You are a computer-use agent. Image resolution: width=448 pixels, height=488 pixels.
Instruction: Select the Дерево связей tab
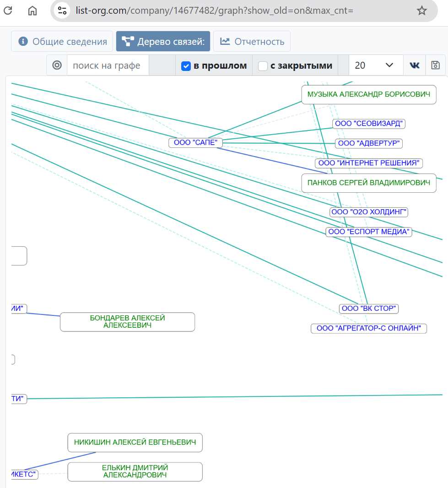(x=163, y=41)
